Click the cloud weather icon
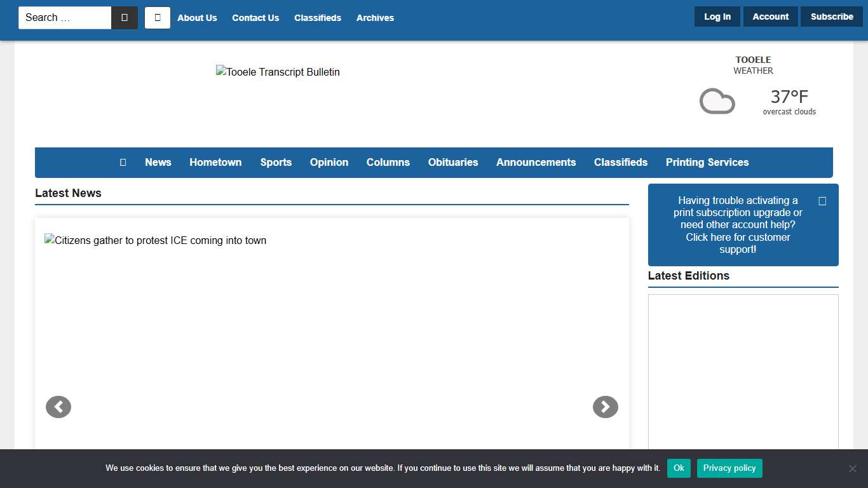The width and height of the screenshot is (868, 488). click(x=717, y=102)
